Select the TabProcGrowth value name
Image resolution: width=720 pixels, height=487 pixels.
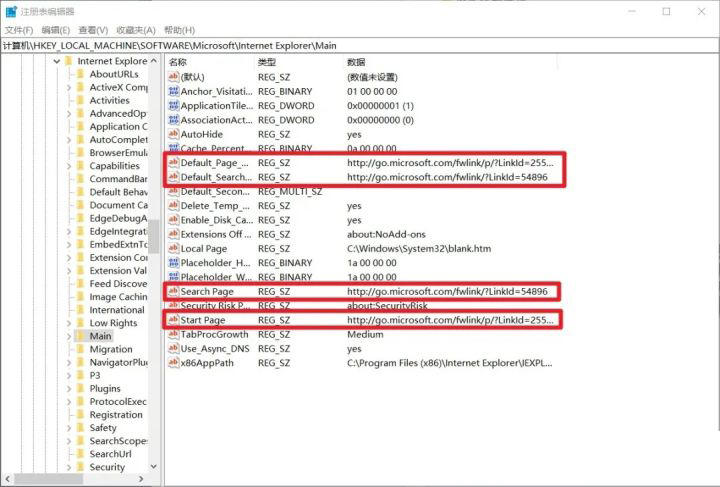[214, 334]
